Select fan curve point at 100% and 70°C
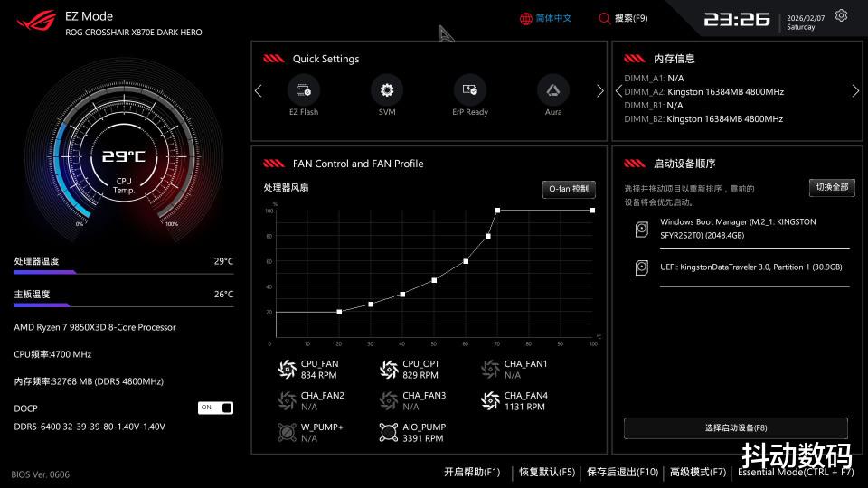Viewport: 868px width, 488px height. click(x=497, y=211)
